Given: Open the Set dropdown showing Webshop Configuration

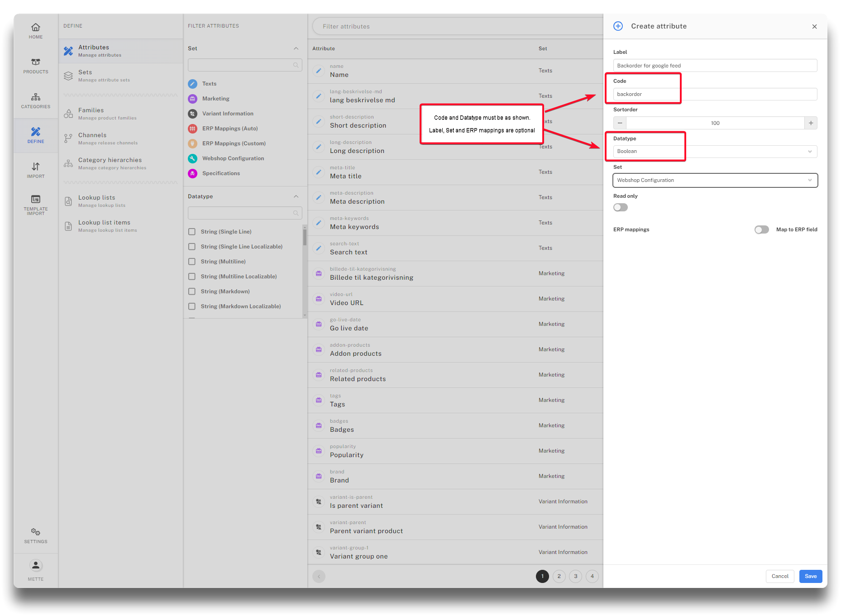Looking at the screenshot, I should pos(715,180).
